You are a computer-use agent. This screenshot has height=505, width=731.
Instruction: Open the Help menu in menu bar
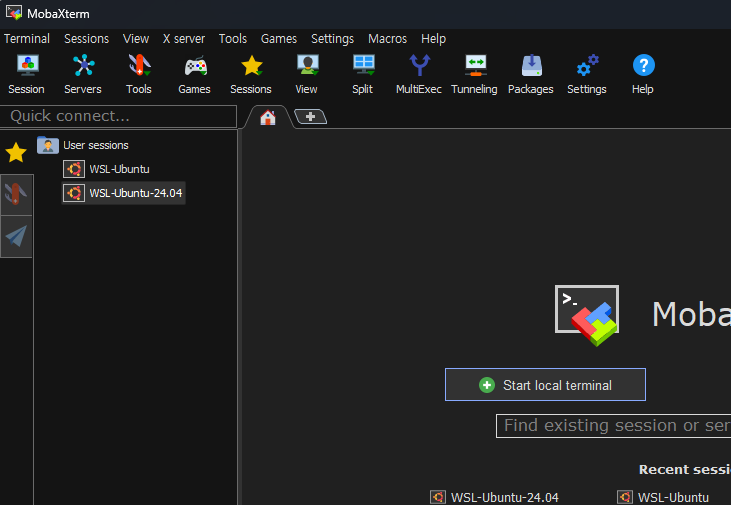pos(434,39)
